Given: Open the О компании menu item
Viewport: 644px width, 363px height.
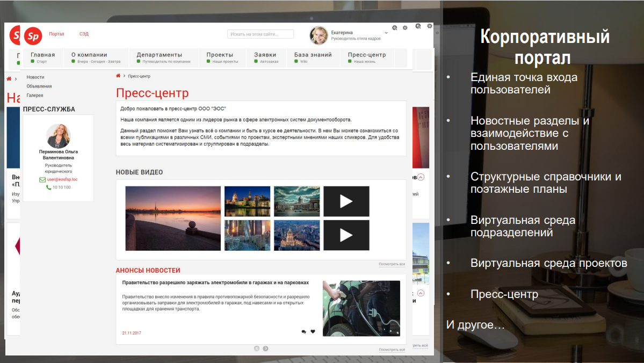Looking at the screenshot, I should (96, 57).
